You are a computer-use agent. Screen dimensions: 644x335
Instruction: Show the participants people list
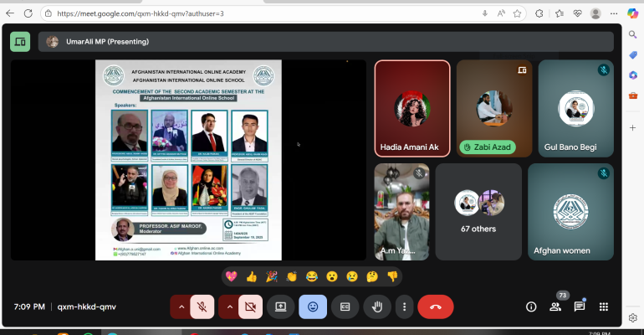(555, 307)
